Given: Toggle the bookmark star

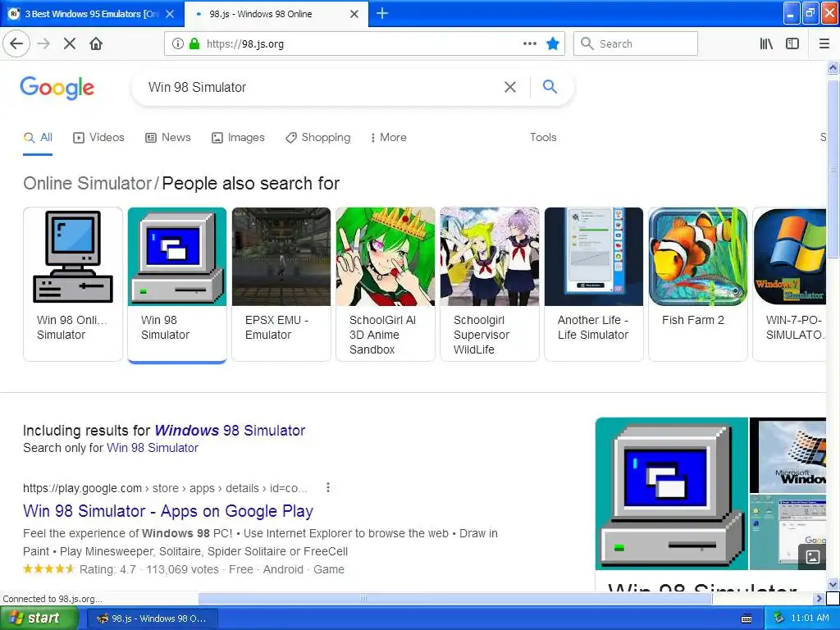Looking at the screenshot, I should [x=553, y=44].
